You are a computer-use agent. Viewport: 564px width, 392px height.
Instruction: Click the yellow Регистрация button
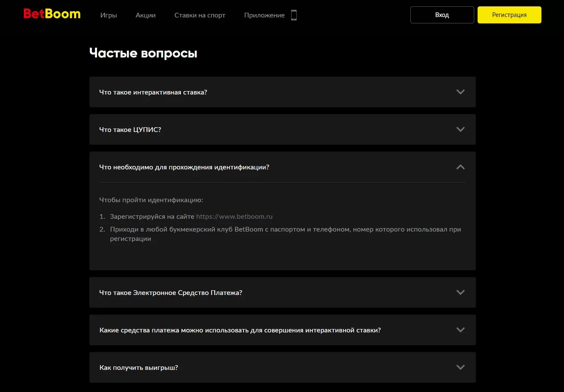coord(509,15)
